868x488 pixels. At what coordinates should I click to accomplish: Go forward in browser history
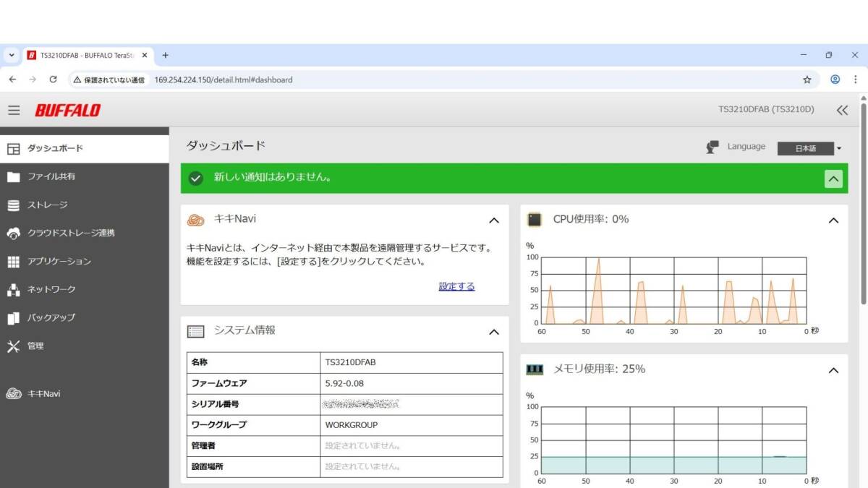(x=33, y=80)
